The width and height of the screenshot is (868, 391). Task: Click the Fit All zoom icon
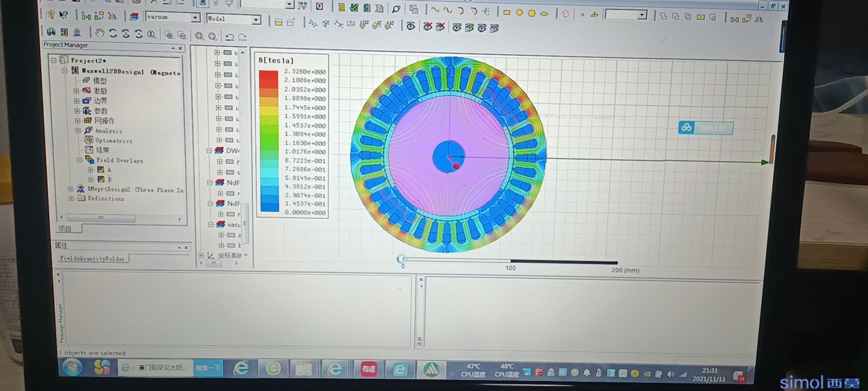(x=199, y=36)
